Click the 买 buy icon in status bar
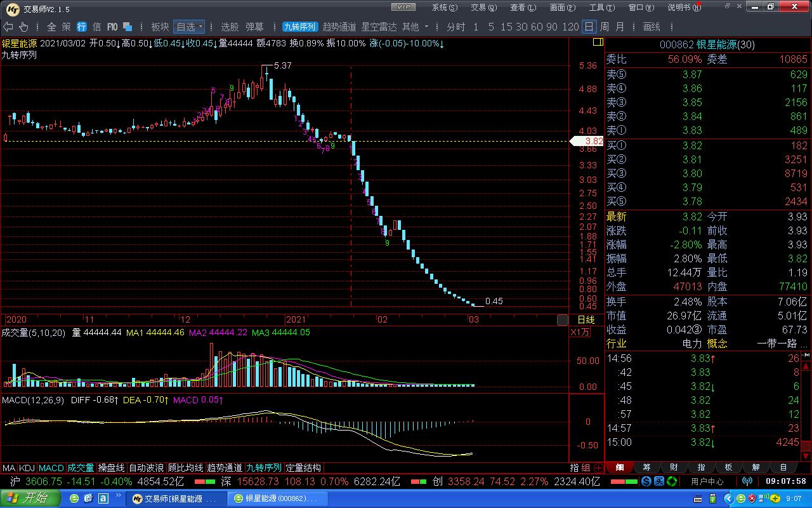The width and height of the screenshot is (812, 508). [x=660, y=481]
